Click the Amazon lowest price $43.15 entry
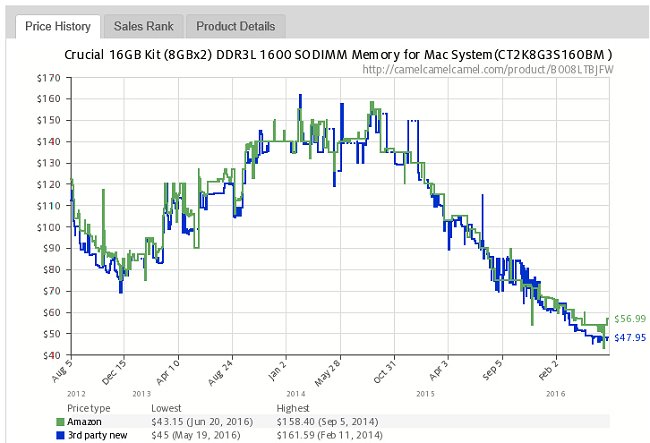Screen dimensions: 650x443 [202, 422]
